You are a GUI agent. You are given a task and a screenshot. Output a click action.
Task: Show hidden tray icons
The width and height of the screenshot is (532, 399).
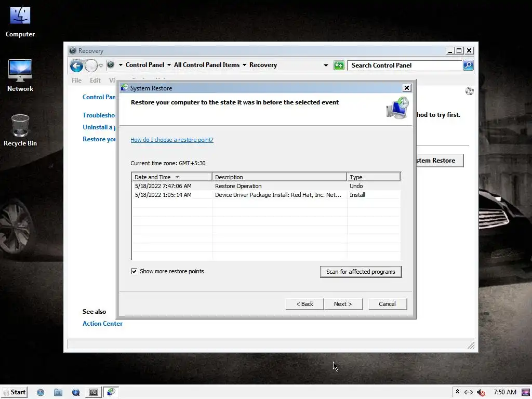[x=457, y=392]
